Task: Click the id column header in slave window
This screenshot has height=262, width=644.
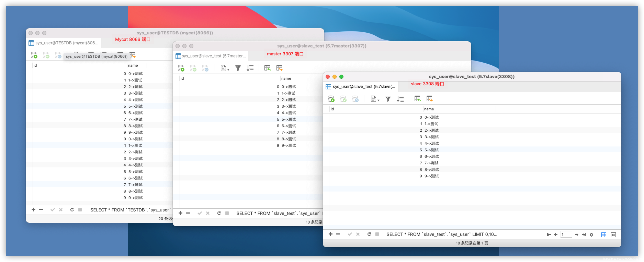Action: [376, 109]
